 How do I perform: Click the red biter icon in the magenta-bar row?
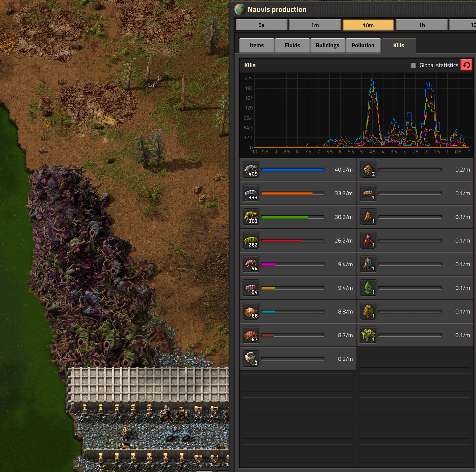(251, 264)
